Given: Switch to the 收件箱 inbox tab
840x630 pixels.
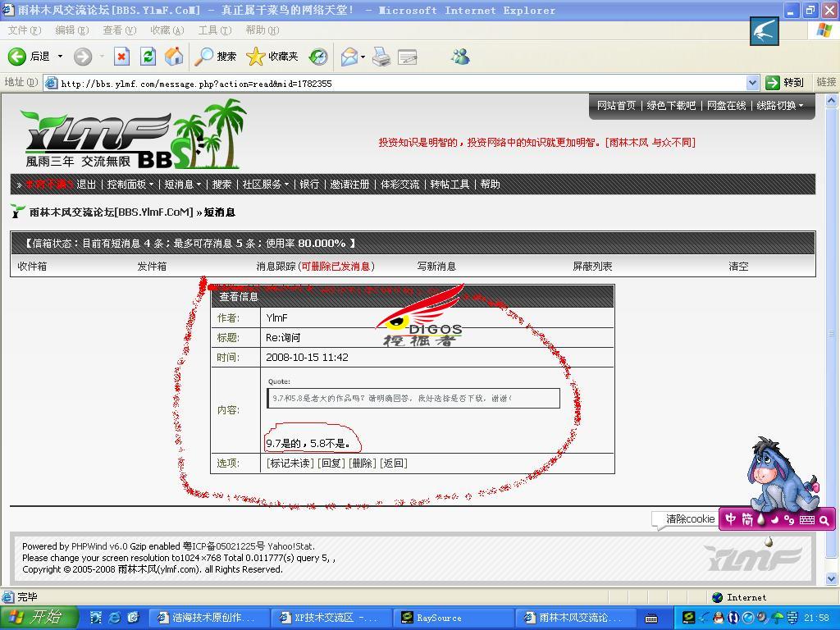Looking at the screenshot, I should point(32,267).
